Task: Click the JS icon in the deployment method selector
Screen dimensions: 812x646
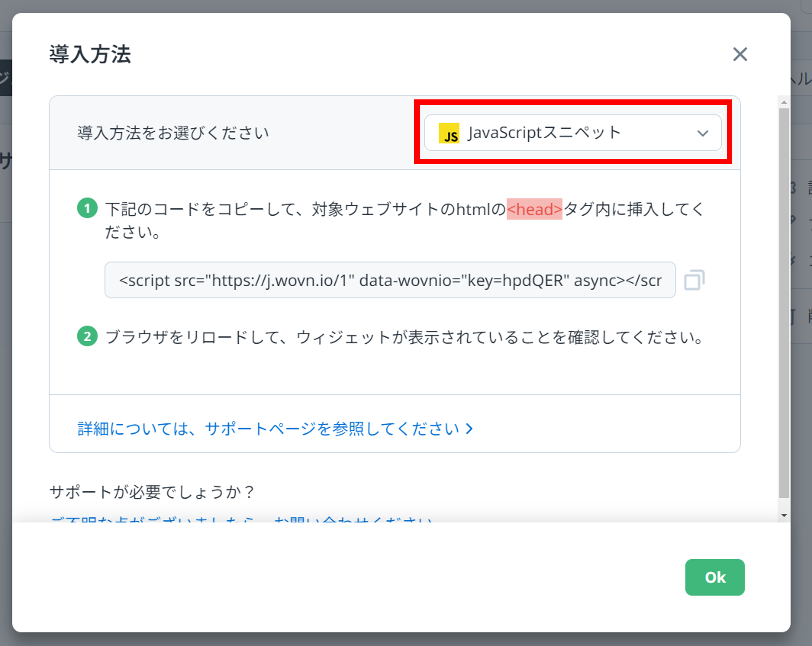Action: [449, 134]
